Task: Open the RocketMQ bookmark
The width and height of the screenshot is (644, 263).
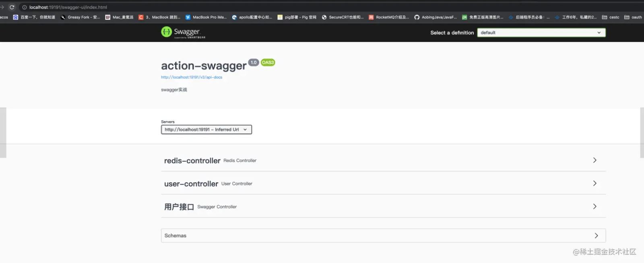Action: [389, 17]
